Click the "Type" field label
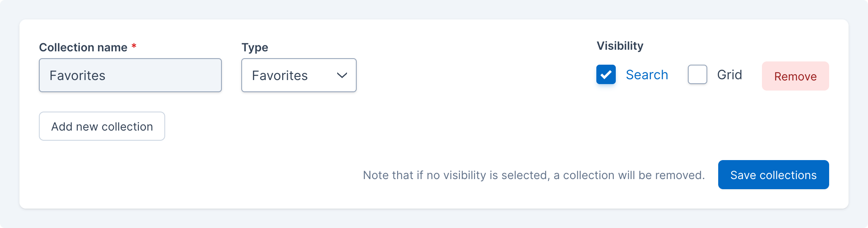The height and width of the screenshot is (228, 868). coord(255,47)
